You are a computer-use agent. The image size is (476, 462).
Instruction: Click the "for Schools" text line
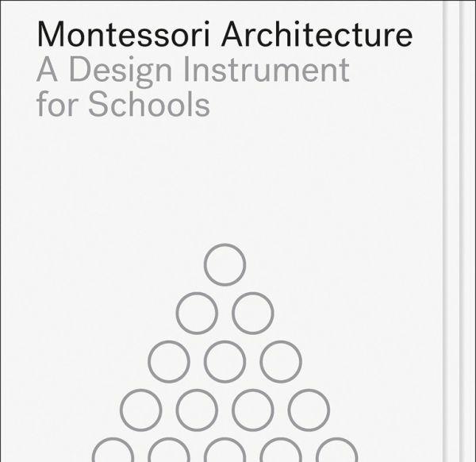pyautogui.click(x=122, y=104)
